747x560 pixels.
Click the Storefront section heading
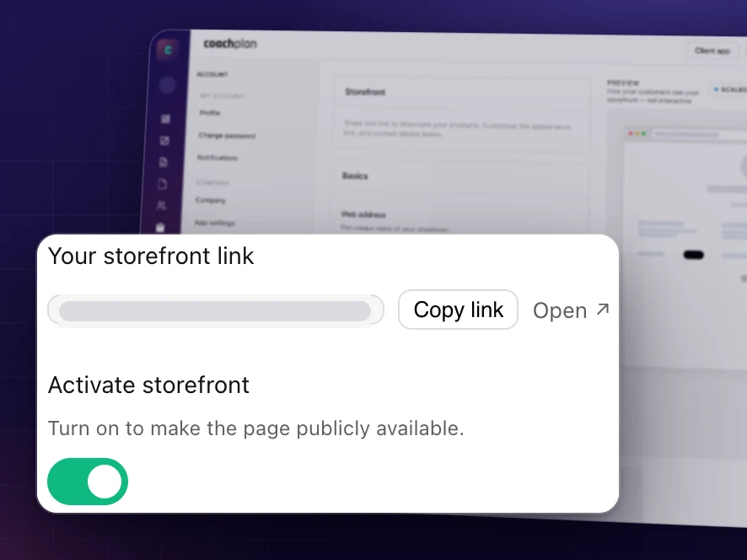point(365,92)
